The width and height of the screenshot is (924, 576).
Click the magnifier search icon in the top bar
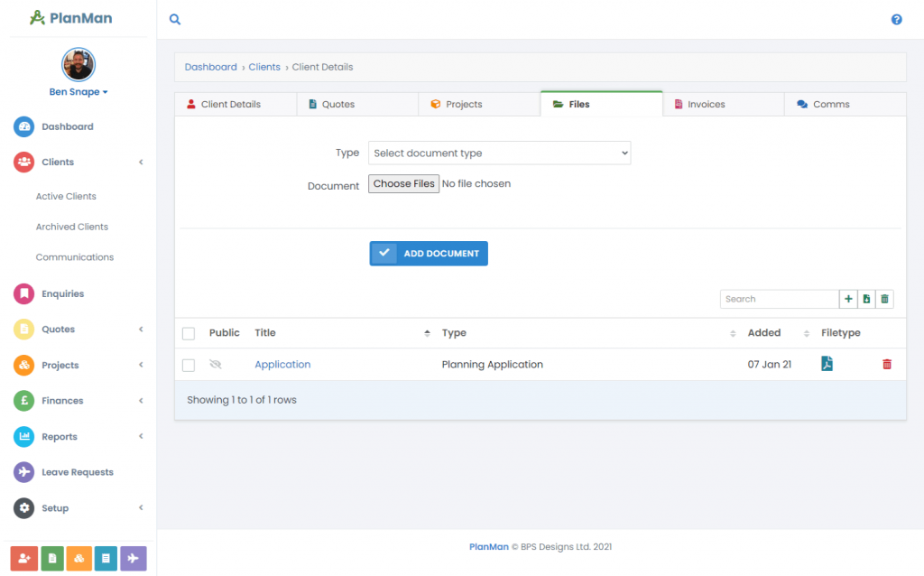175,20
